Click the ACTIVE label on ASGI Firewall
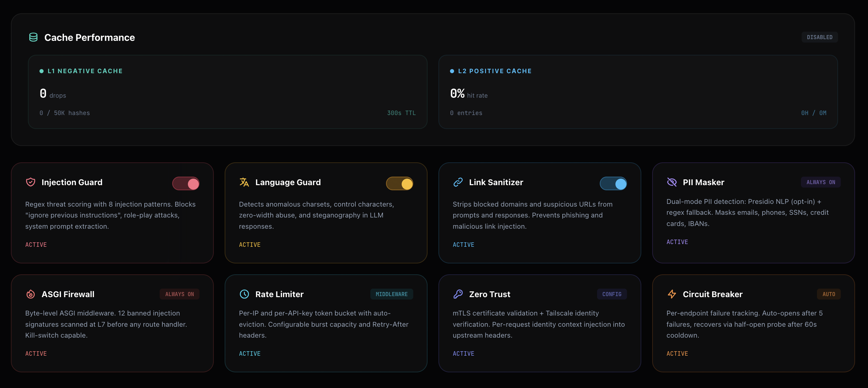The width and height of the screenshot is (868, 388). pyautogui.click(x=36, y=353)
